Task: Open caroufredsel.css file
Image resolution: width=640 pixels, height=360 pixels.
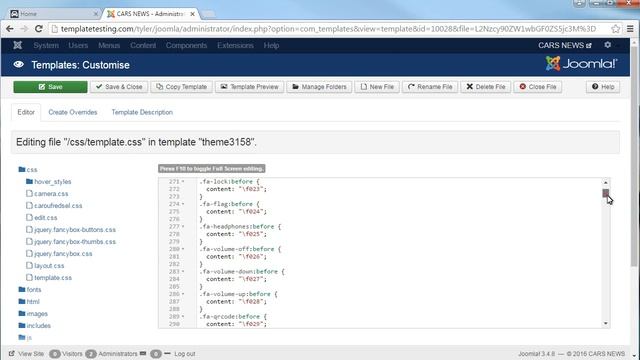Action: [54, 206]
